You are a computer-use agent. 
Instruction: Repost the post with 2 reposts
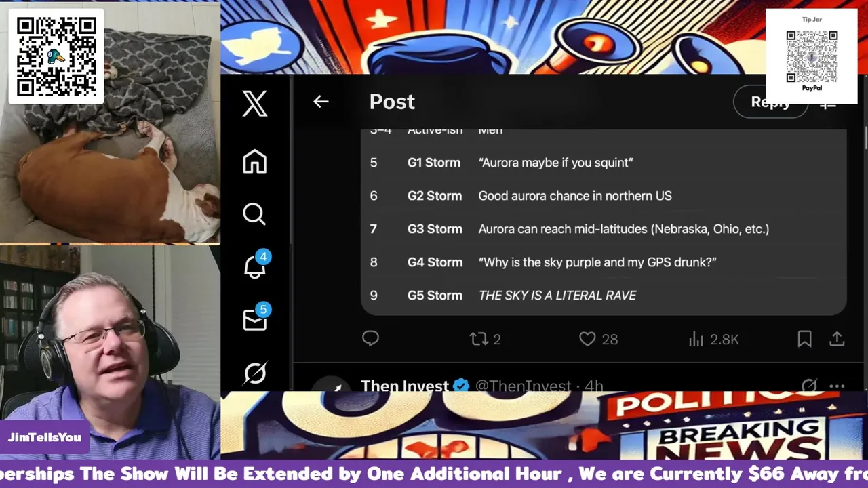point(486,339)
